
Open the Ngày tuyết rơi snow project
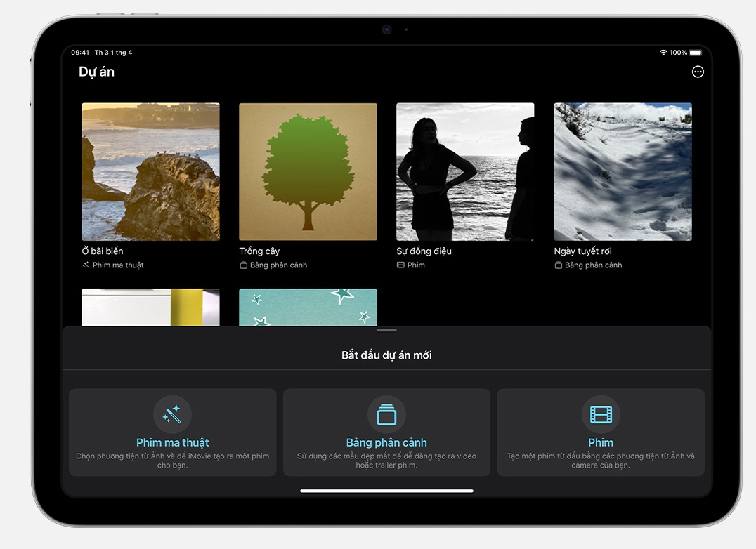pyautogui.click(x=623, y=172)
